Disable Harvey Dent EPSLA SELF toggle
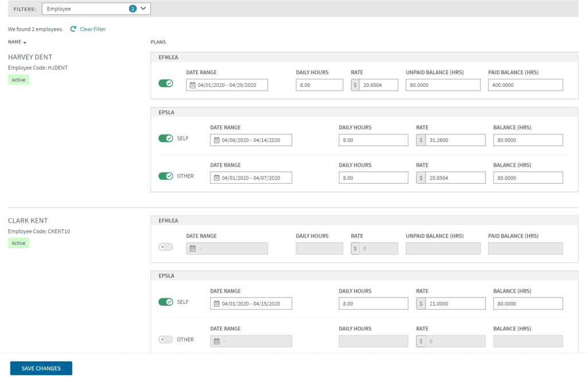Viewport: 588px width, 381px height. click(x=166, y=138)
